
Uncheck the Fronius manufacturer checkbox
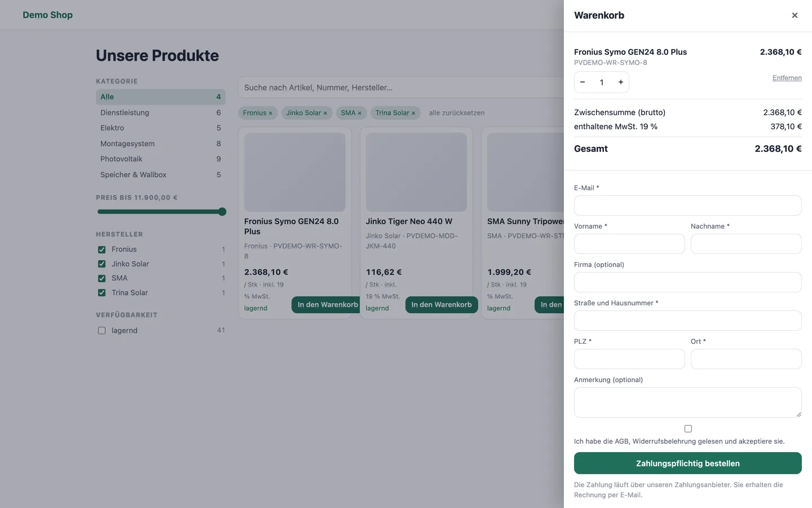[x=101, y=249]
